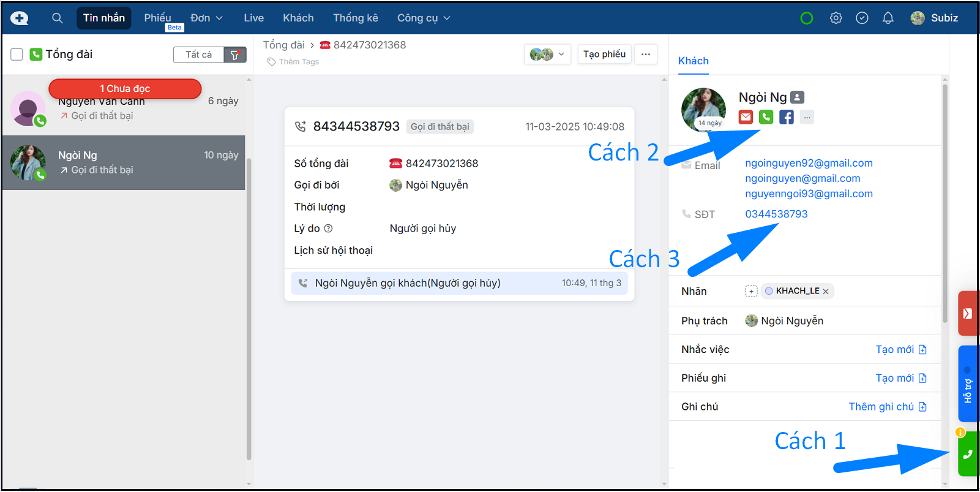Click the Thêm Tags input

pos(299,62)
